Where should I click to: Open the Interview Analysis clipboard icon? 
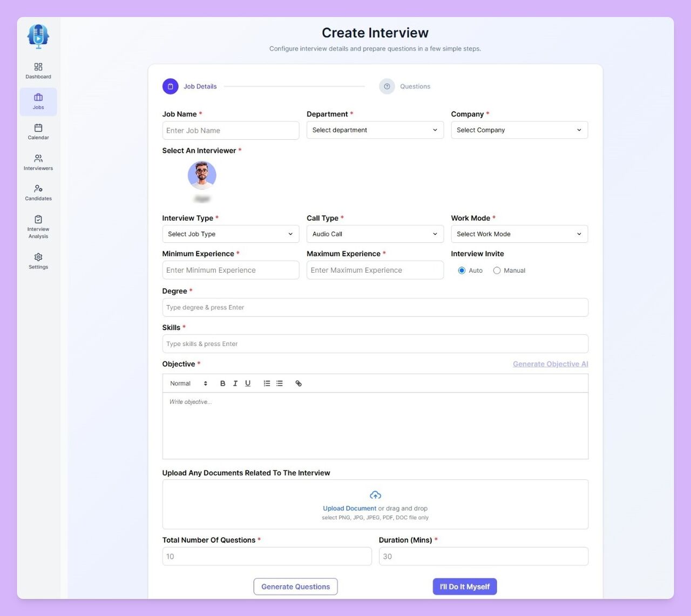(38, 219)
